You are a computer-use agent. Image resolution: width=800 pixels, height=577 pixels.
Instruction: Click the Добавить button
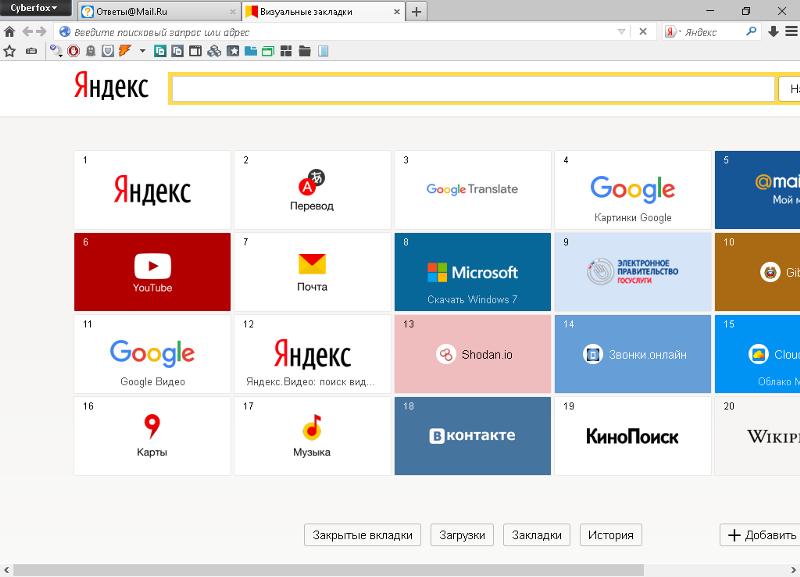[760, 535]
